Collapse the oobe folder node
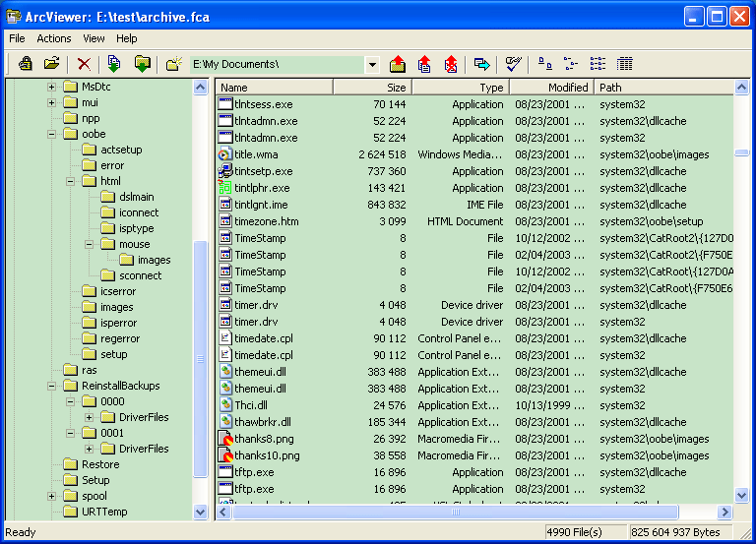This screenshot has height=544, width=756. tap(51, 135)
